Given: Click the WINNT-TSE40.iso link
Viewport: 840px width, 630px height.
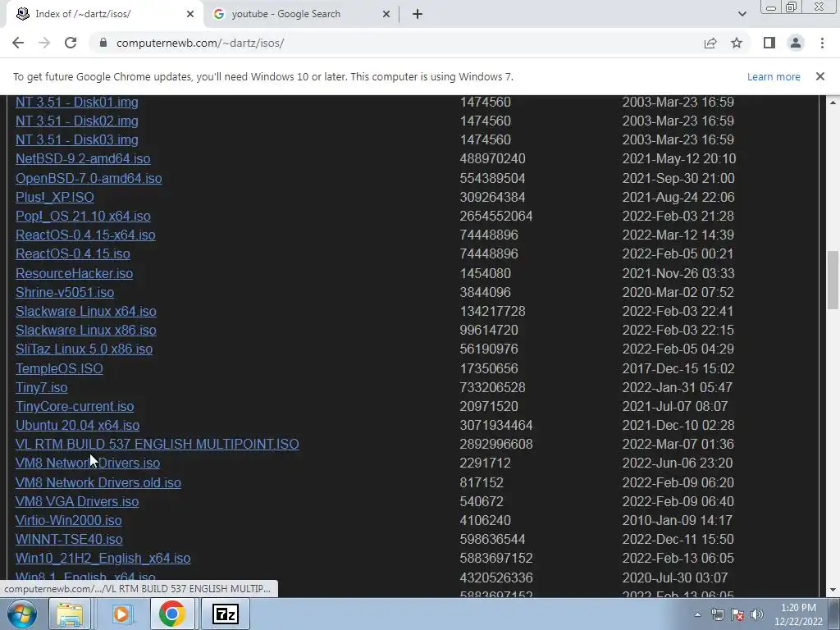Looking at the screenshot, I should 69,540.
